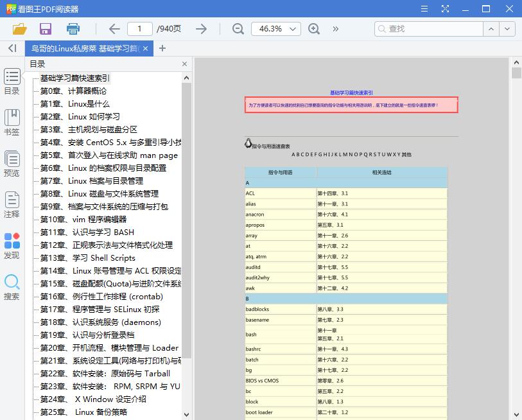Jump to 第22章 软件安装 原始码与 Tarball

(105, 374)
